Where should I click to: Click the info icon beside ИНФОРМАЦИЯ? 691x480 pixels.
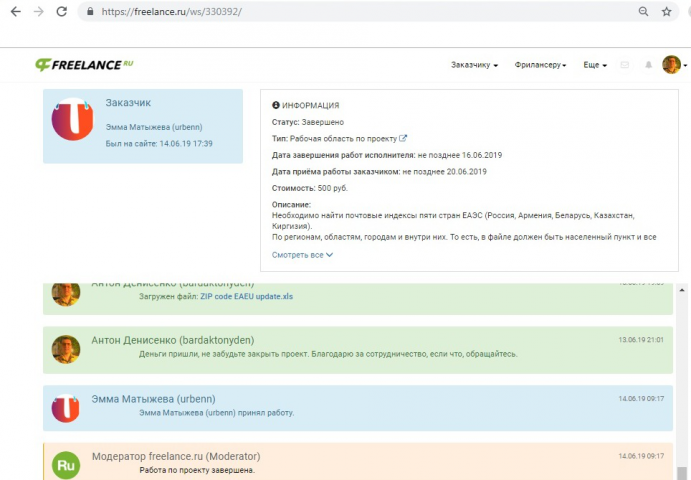click(276, 105)
